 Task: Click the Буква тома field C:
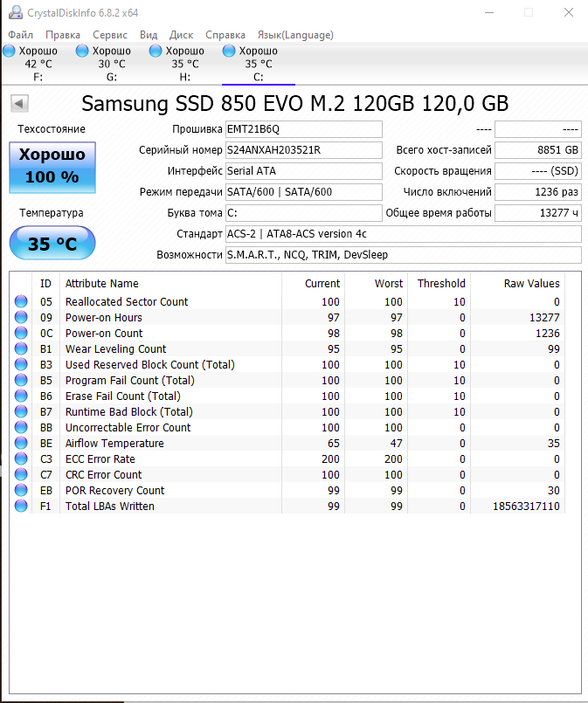pyautogui.click(x=304, y=213)
